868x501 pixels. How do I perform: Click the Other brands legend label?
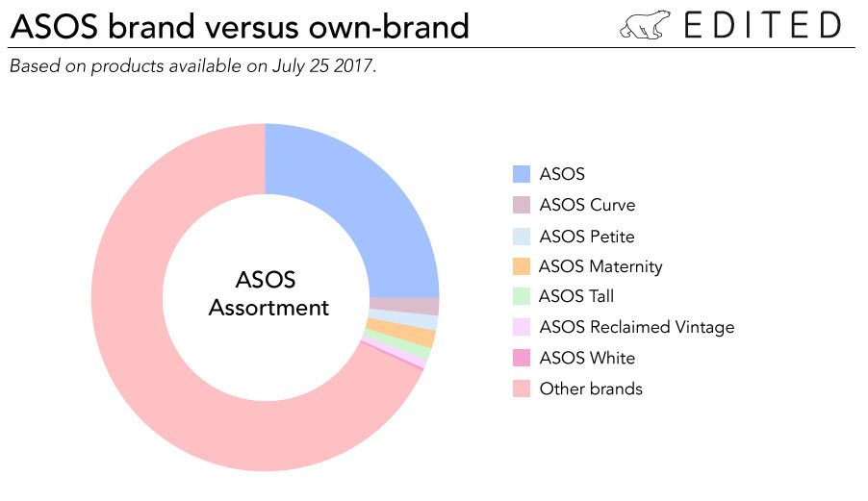[590, 388]
